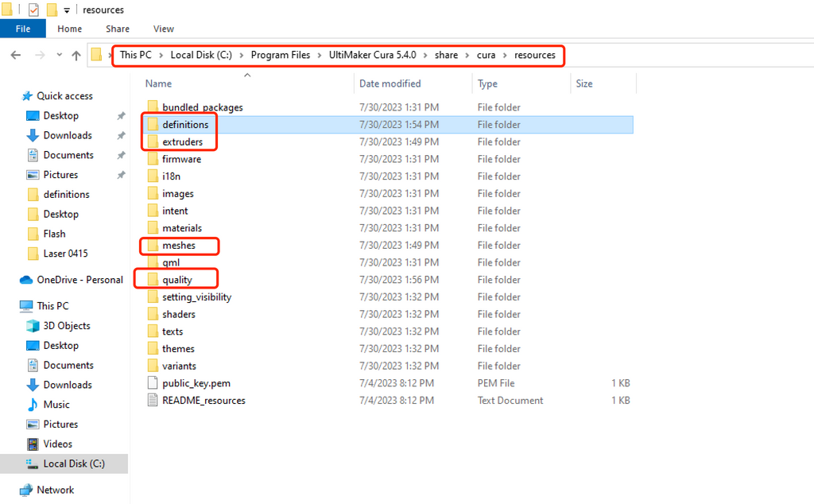Screen dimensions: 814x504
Task: Select the qml folder
Action: [171, 262]
